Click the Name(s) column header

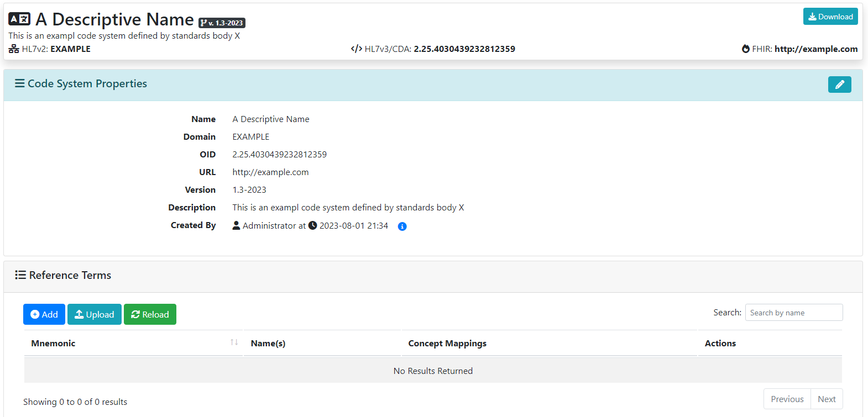(x=268, y=344)
